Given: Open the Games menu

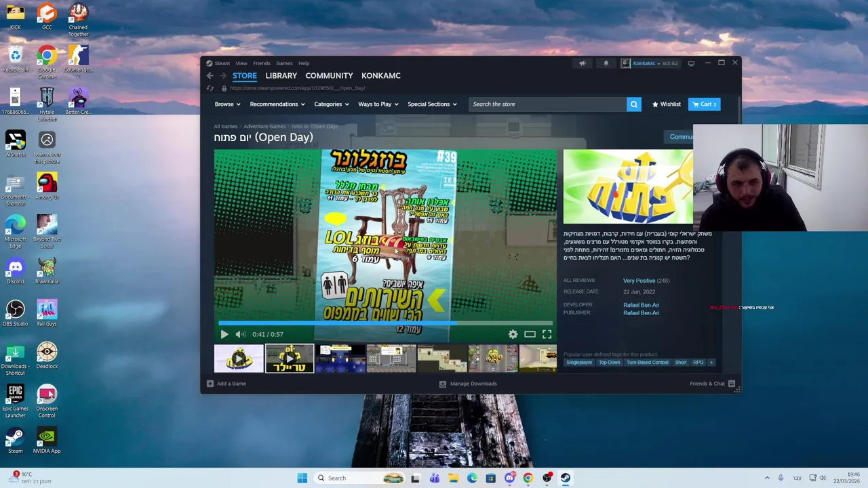Looking at the screenshot, I should (284, 63).
